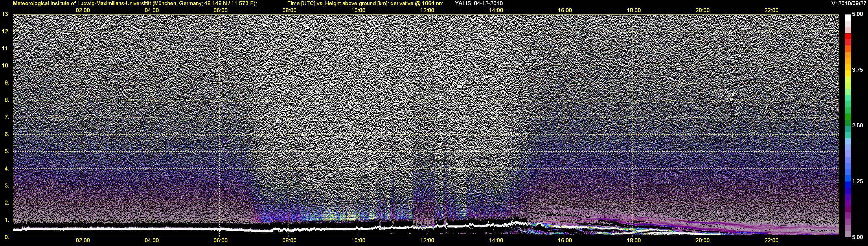Click the 12. km height axis label
This screenshot has height=246, width=868.
tap(6, 31)
